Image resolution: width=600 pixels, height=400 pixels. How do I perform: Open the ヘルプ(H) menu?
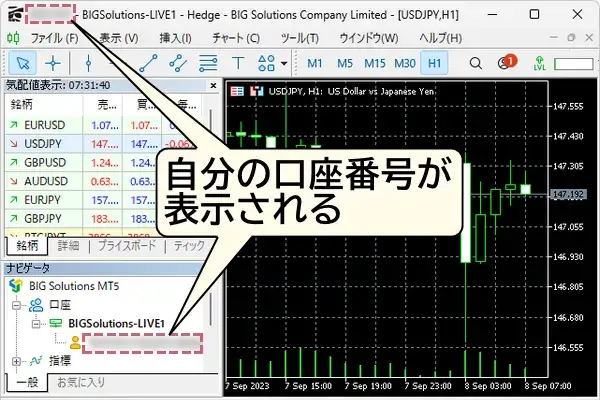(440, 38)
